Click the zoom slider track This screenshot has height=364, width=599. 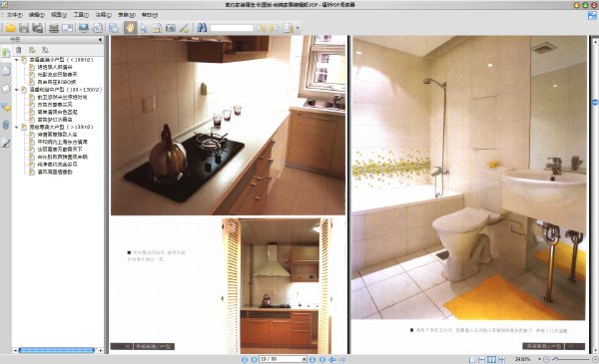click(x=571, y=359)
